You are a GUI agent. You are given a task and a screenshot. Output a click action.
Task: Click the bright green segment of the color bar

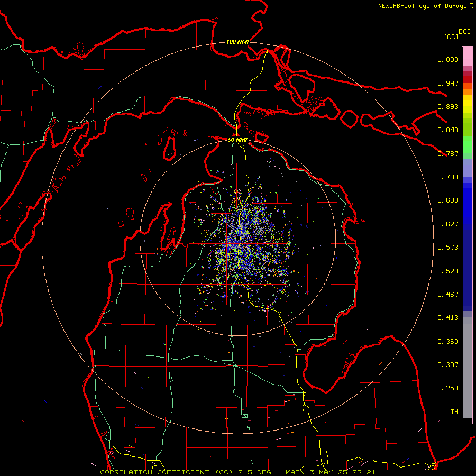tap(467, 144)
